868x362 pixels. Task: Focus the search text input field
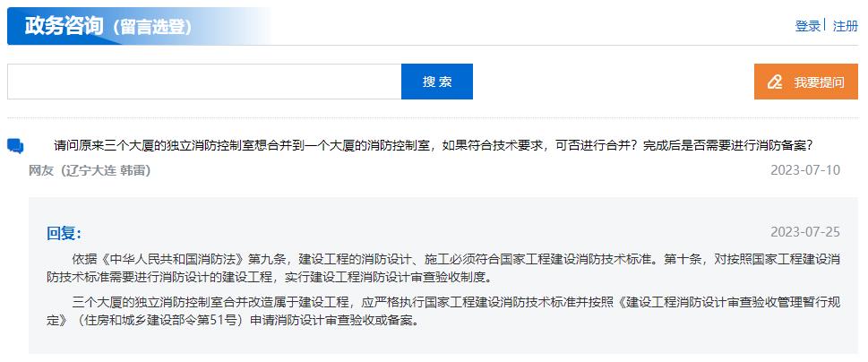(x=203, y=82)
